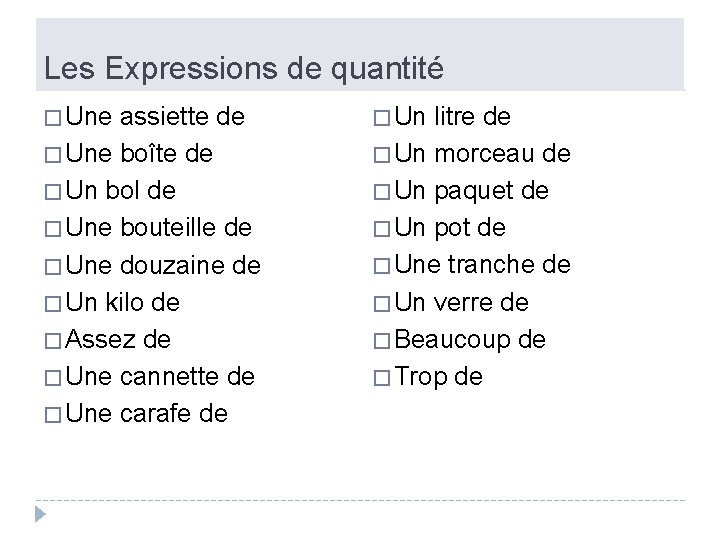Tick the checkbox beside Une assiette de

[53, 118]
